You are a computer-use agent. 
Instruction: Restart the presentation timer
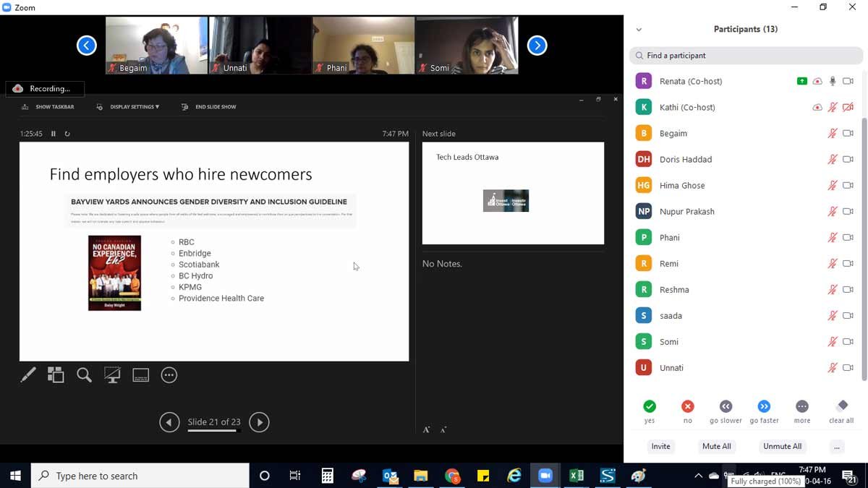pos(67,134)
